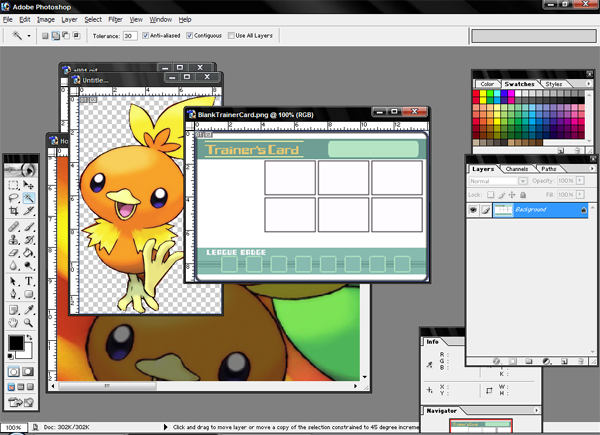Switch to the Color tab
The height and width of the screenshot is (435, 600).
[487, 84]
